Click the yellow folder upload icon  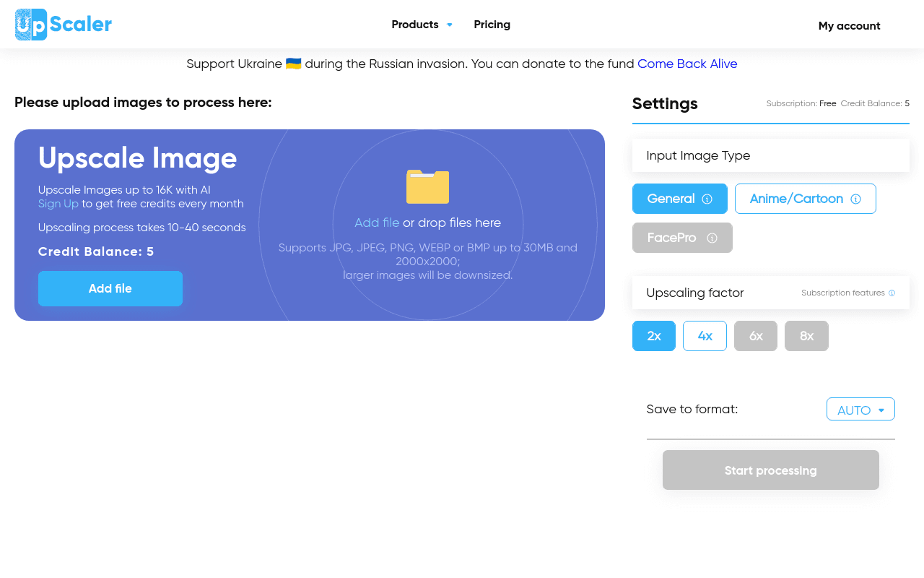(x=427, y=186)
